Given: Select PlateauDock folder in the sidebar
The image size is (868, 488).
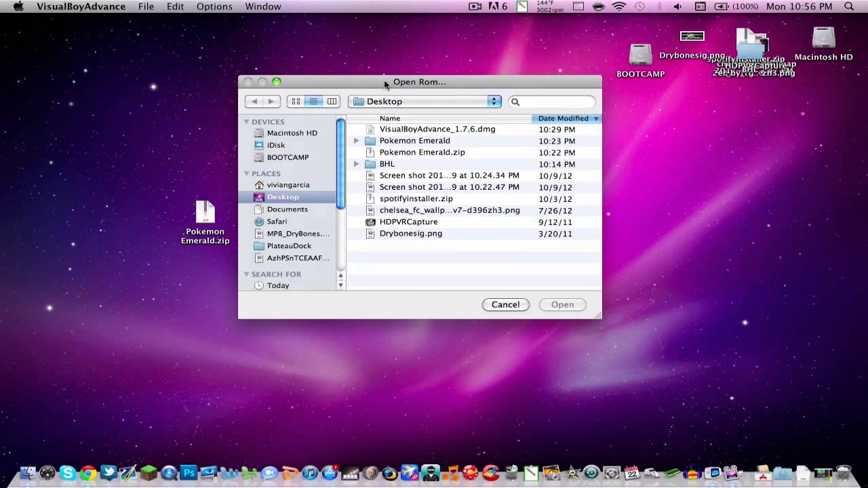Looking at the screenshot, I should 288,246.
